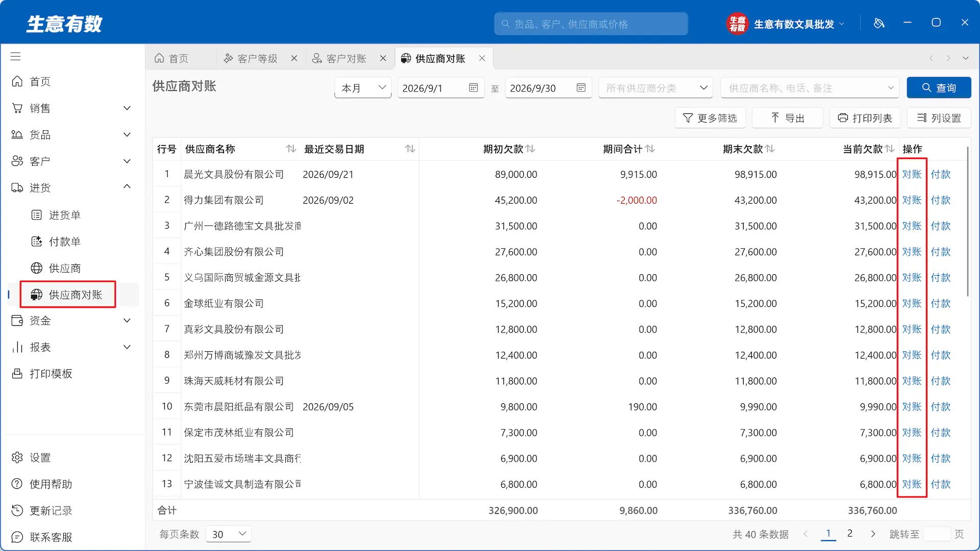Sort by 期末欠款 column arrows
The image size is (980, 551).
pyautogui.click(x=770, y=149)
